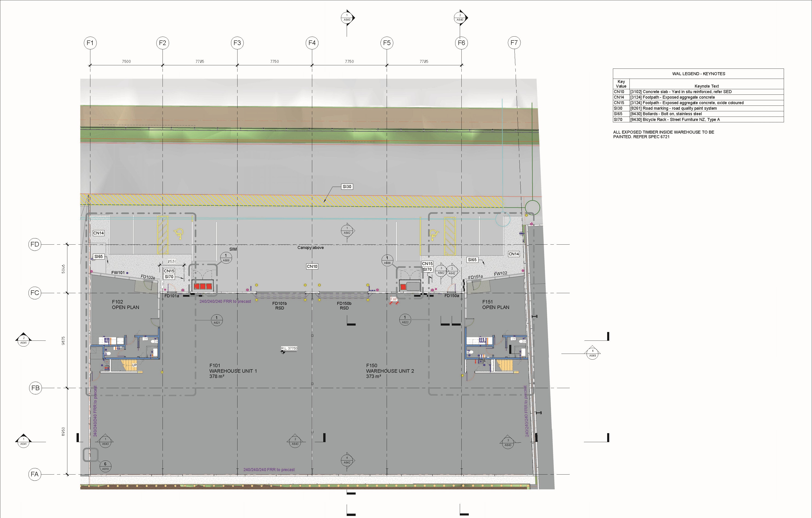
Task: Select the three red bins enclosure
Action: [x=203, y=286]
